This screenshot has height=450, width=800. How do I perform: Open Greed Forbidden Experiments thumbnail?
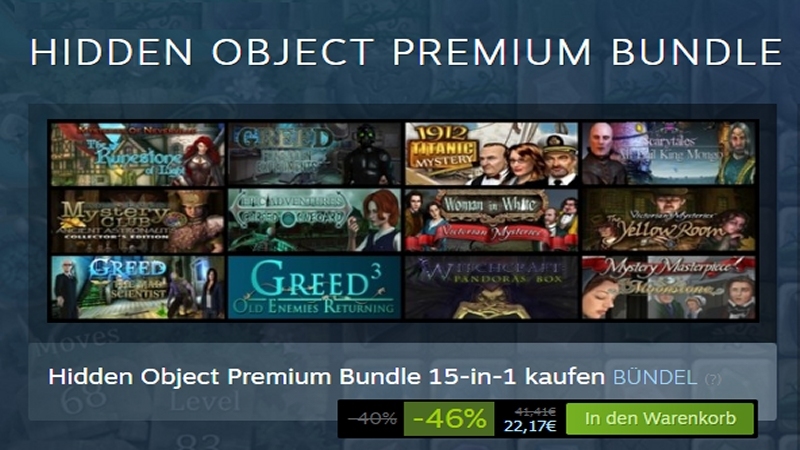coord(315,154)
